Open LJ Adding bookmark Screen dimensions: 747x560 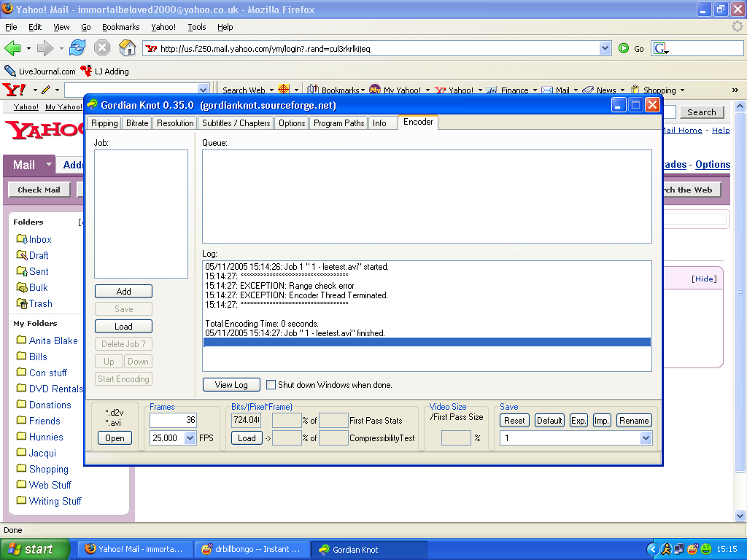[x=105, y=71]
